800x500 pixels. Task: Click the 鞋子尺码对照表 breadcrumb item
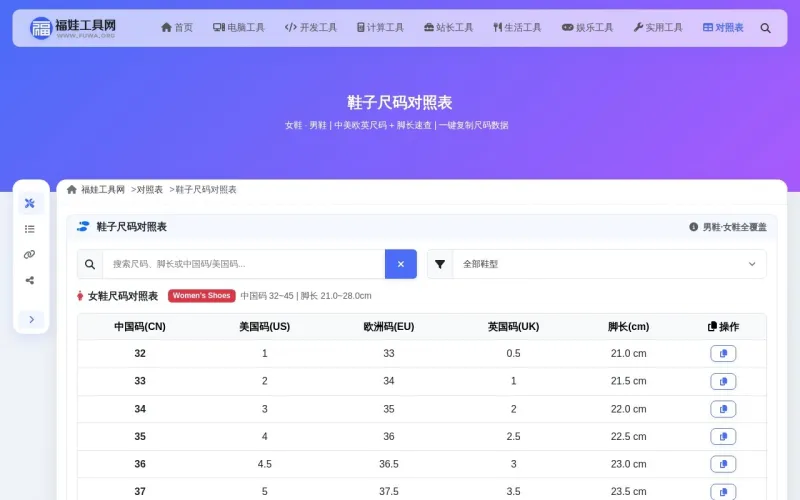206,190
